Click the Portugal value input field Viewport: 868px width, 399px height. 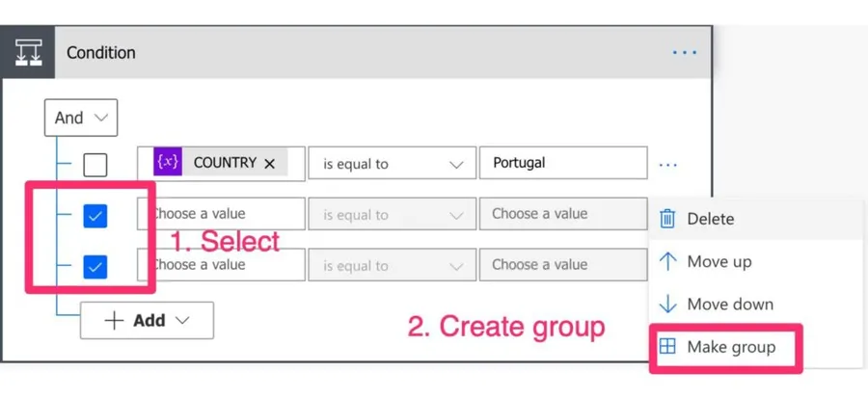(x=562, y=163)
